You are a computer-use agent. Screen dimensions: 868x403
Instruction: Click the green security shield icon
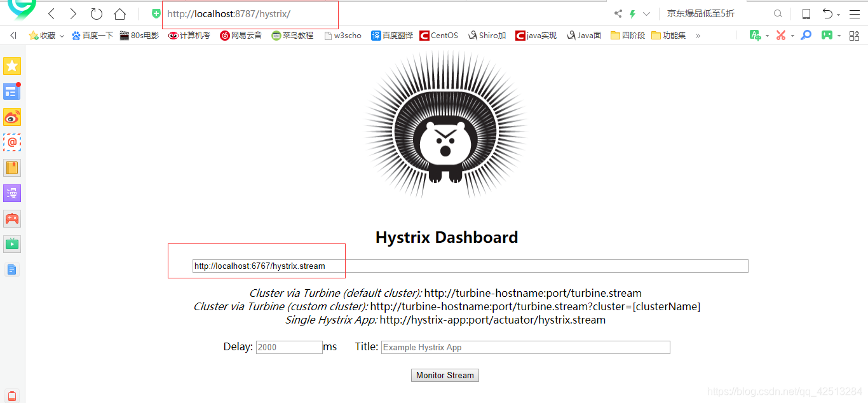coord(156,14)
